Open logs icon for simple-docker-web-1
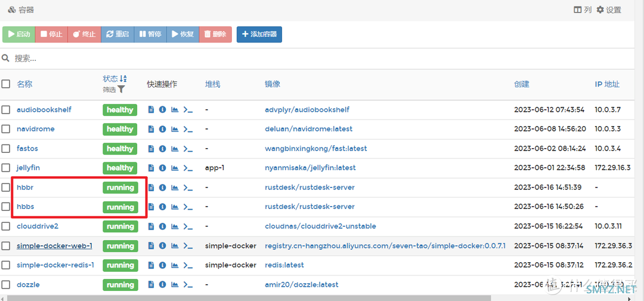 pos(151,246)
